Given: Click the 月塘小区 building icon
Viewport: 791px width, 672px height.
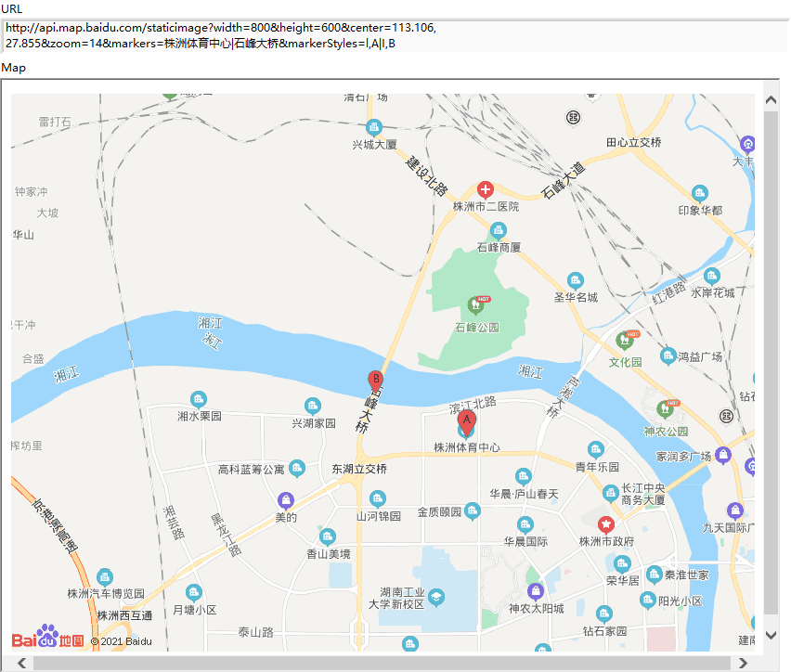Looking at the screenshot, I should 194,593.
